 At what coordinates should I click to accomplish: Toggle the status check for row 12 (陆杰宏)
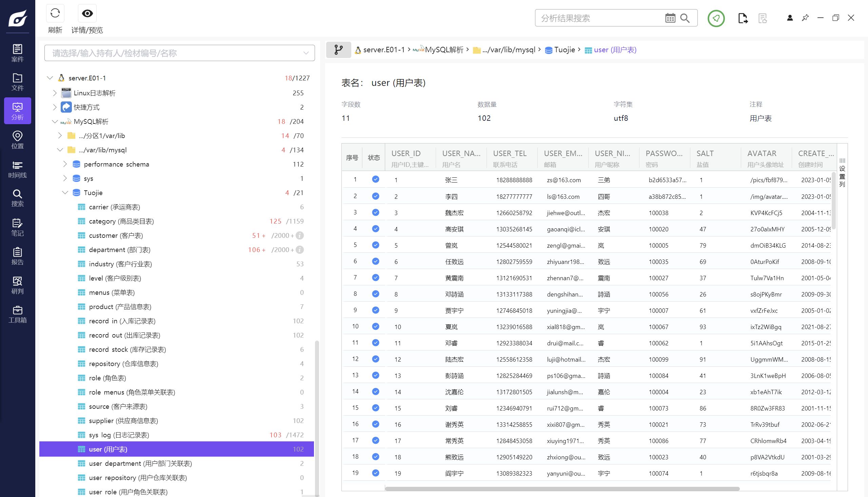(375, 359)
